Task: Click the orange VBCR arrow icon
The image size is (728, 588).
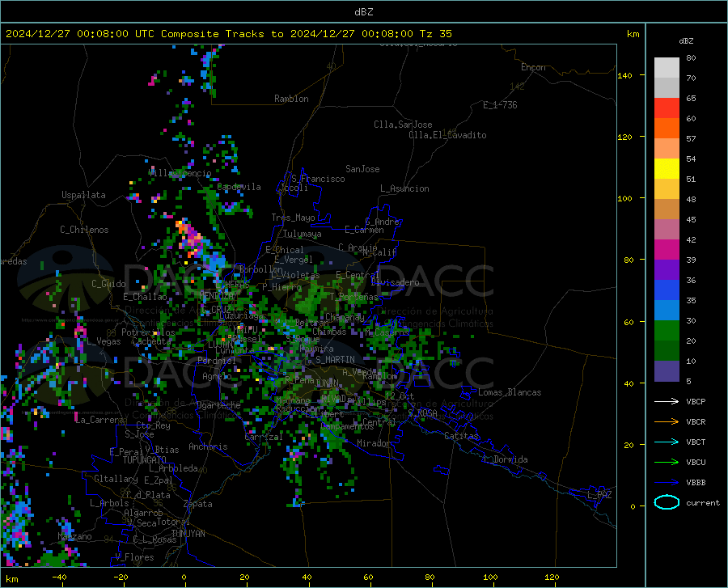Action: (667, 422)
